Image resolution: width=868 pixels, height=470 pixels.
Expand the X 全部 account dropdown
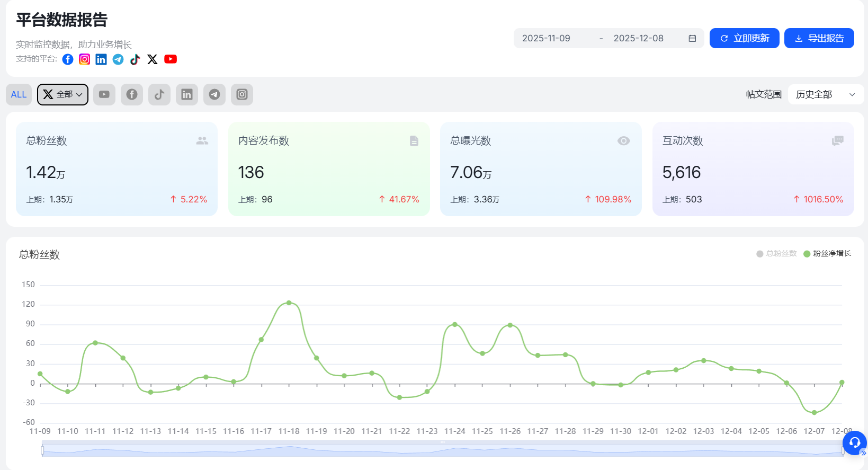pyautogui.click(x=62, y=94)
